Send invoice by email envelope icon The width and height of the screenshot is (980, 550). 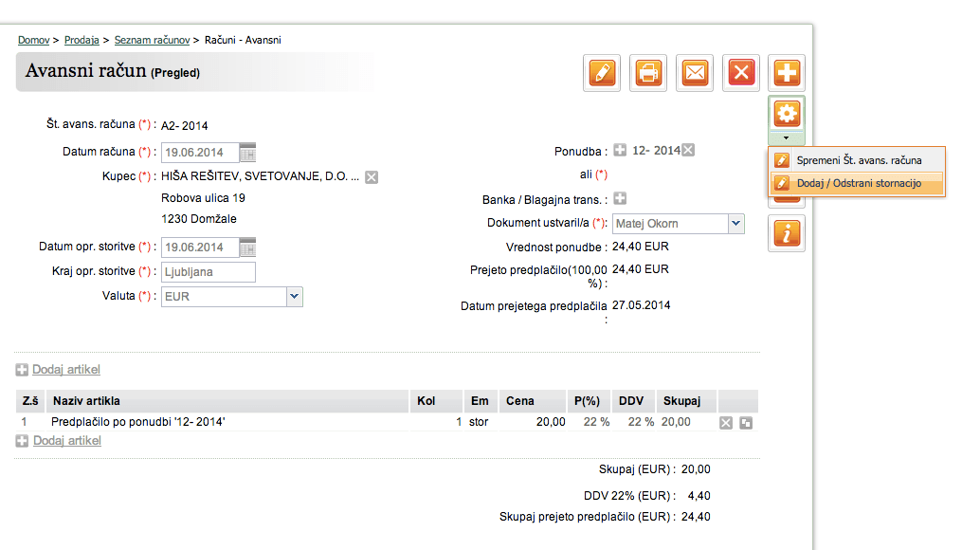tap(695, 73)
